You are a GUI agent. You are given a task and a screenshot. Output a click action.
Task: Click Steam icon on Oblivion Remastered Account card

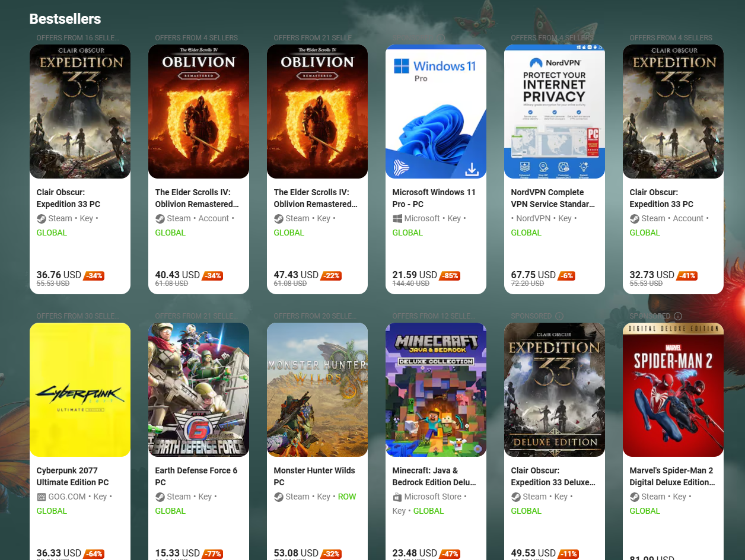[x=160, y=218]
